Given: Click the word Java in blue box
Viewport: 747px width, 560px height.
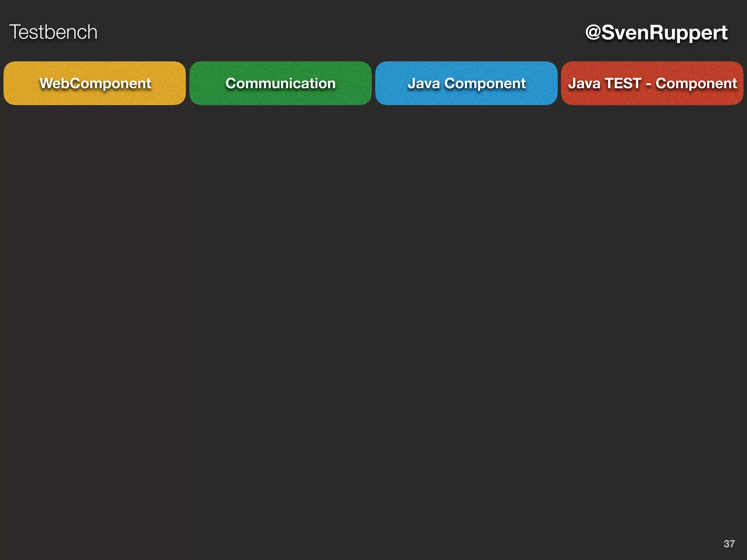Looking at the screenshot, I should 423,83.
